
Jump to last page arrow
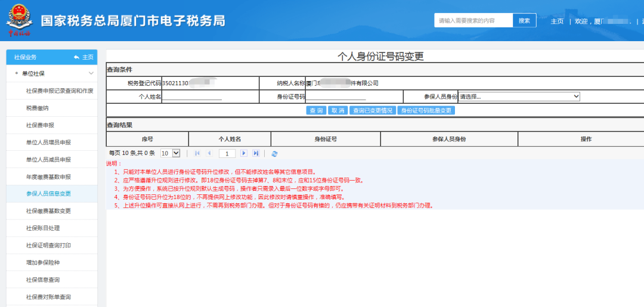pyautogui.click(x=256, y=153)
